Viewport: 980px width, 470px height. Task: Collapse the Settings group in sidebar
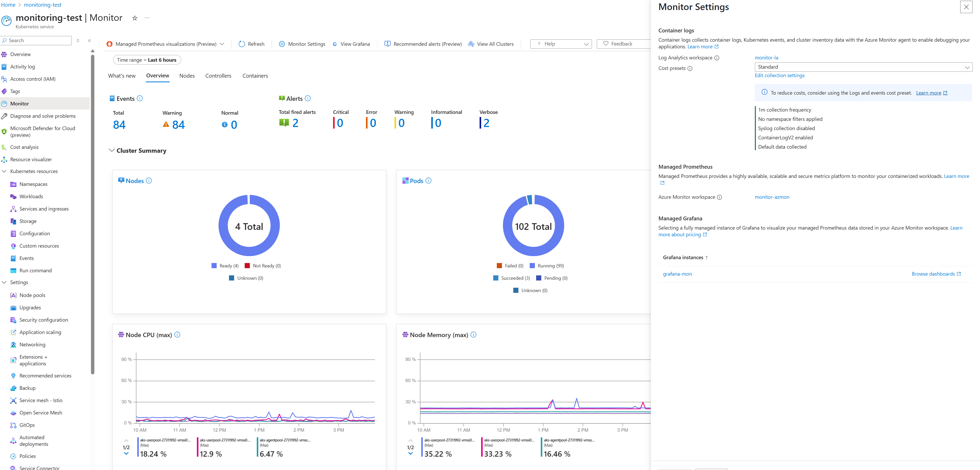click(x=4, y=282)
